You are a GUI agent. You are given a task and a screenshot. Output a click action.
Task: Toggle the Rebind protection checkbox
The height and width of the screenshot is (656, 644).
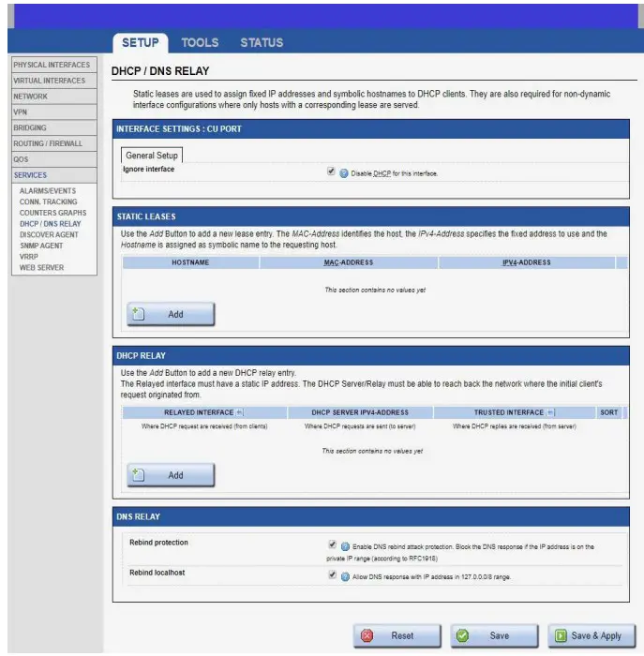point(332,544)
